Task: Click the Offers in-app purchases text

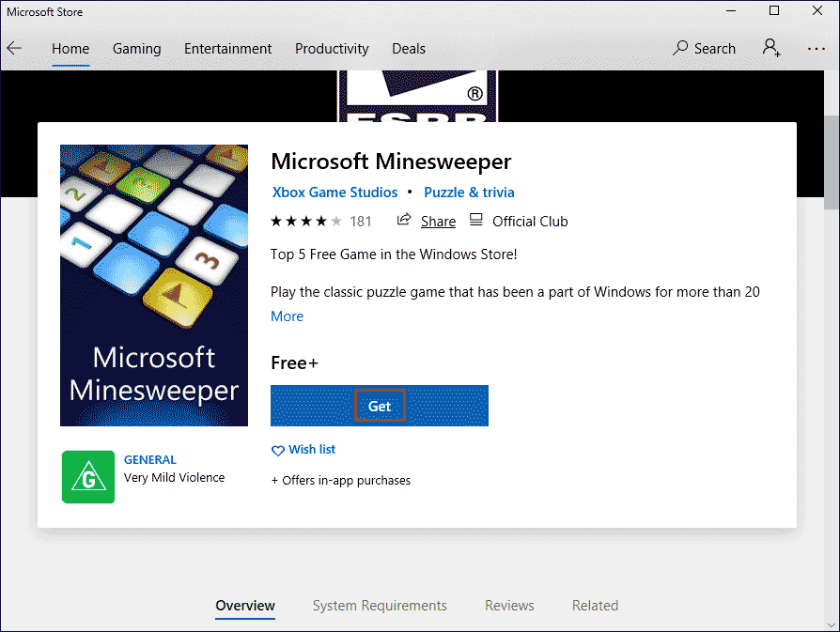Action: pyautogui.click(x=341, y=481)
